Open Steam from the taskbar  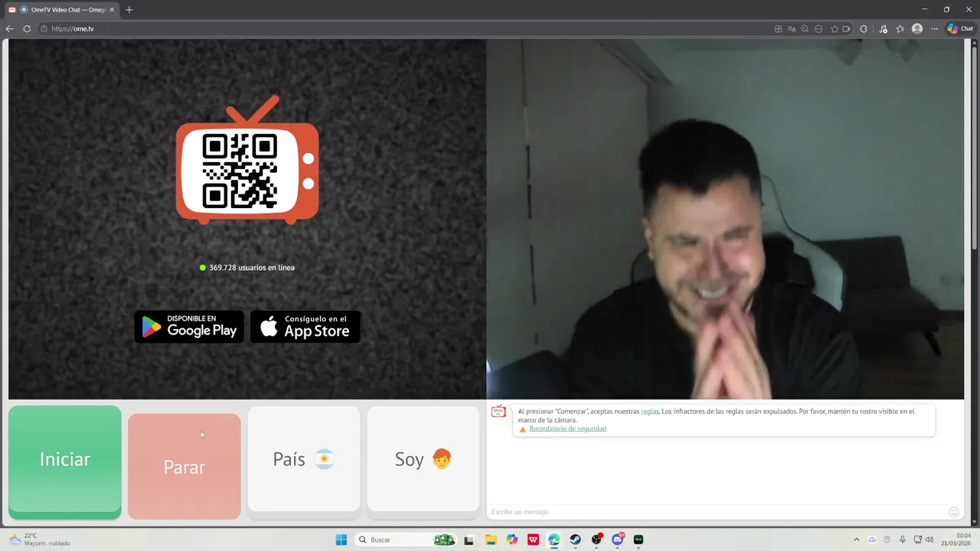click(x=575, y=540)
